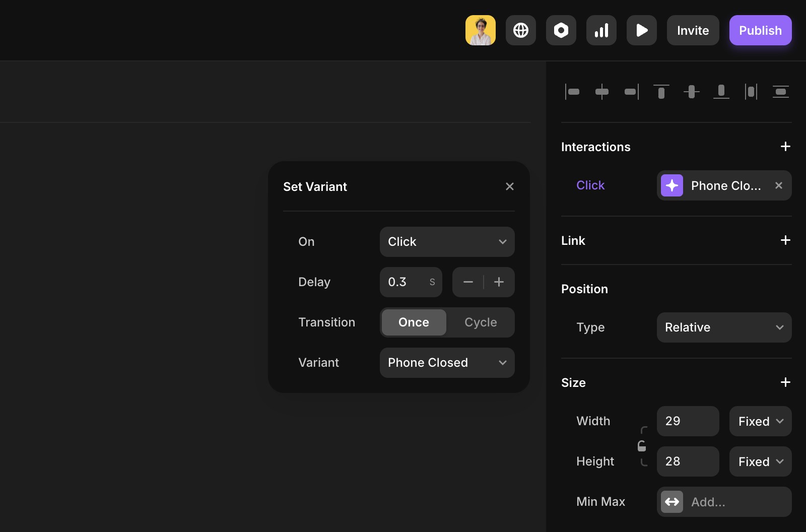The image size is (806, 532).
Task: Align selection to right edge
Action: [632, 92]
